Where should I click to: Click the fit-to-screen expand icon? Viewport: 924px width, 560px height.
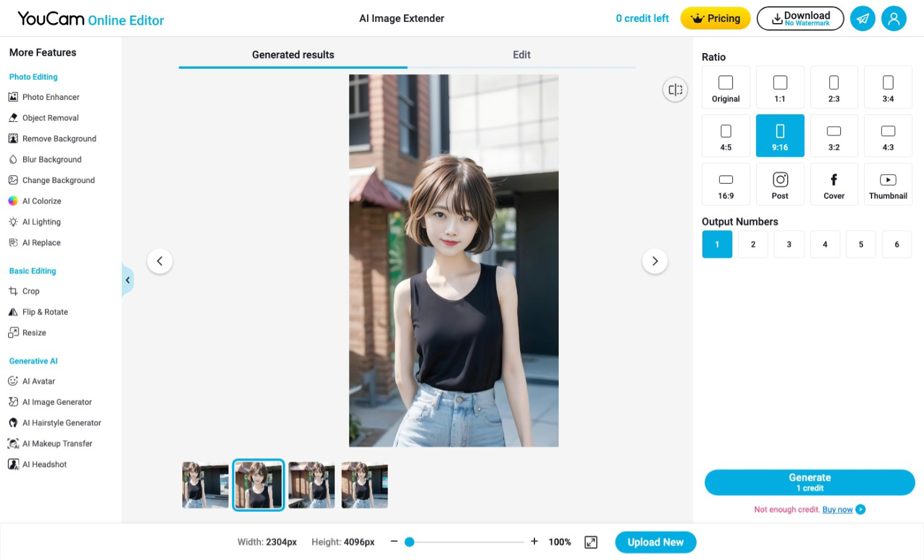tap(591, 542)
